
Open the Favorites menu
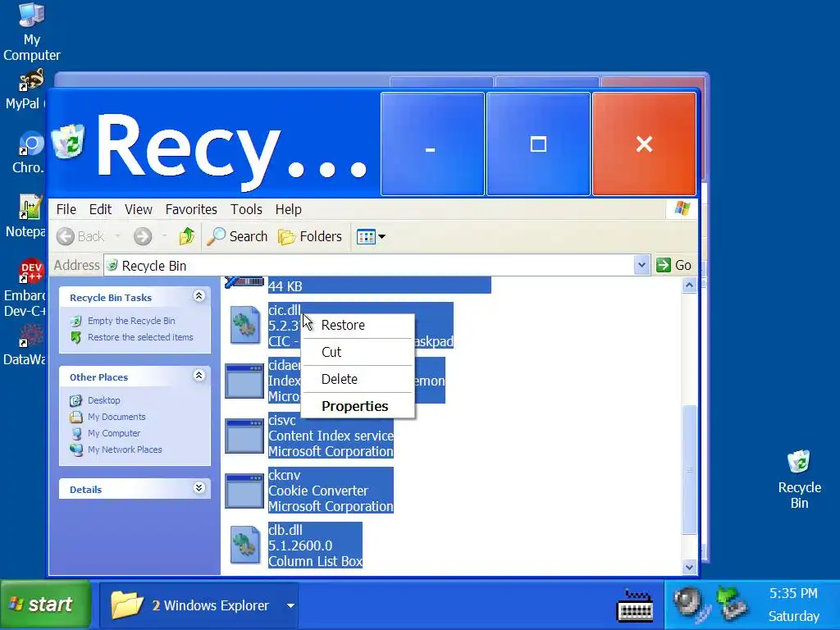(191, 209)
